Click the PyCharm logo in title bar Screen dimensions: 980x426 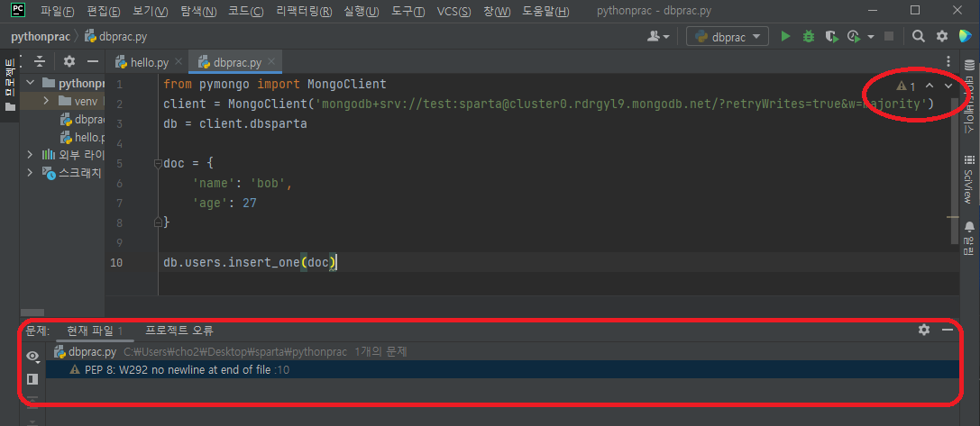[x=18, y=10]
